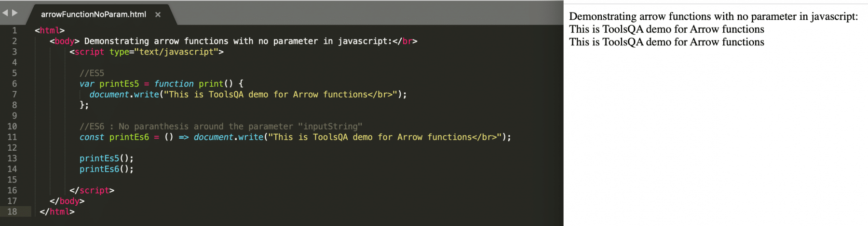Click the opening body tag on line 2
Image resolution: width=868 pixels, height=226 pixels.
click(x=65, y=41)
